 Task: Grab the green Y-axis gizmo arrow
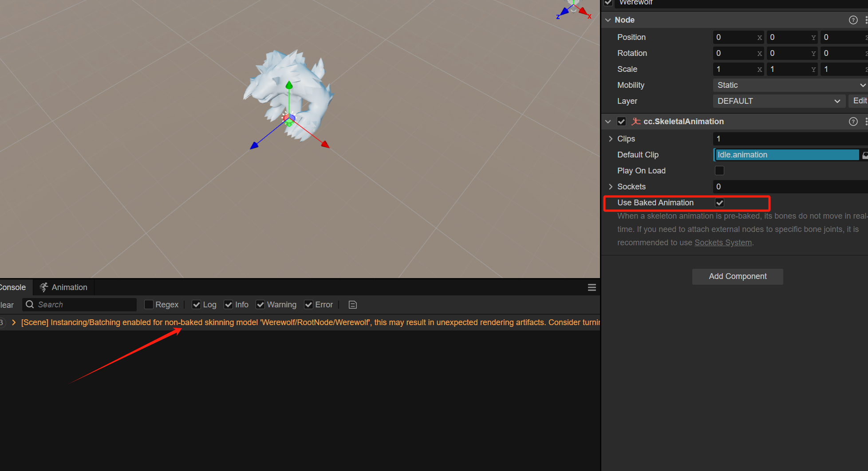coord(289,85)
